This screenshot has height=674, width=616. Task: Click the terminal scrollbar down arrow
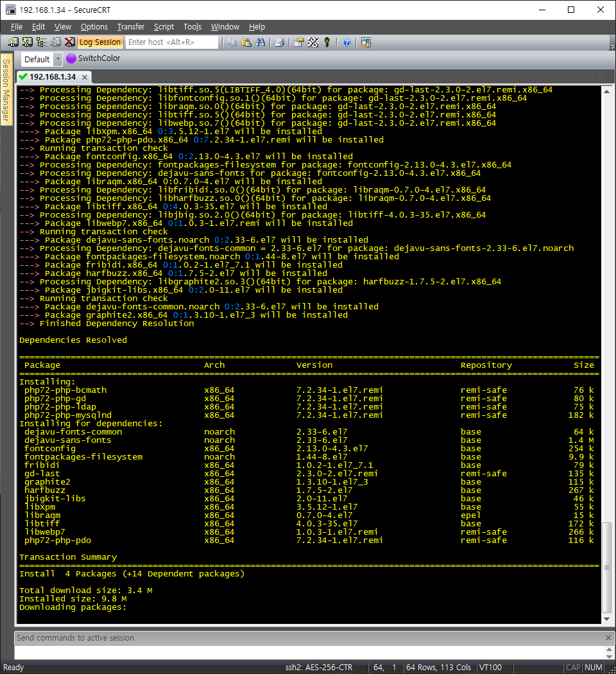[x=606, y=619]
